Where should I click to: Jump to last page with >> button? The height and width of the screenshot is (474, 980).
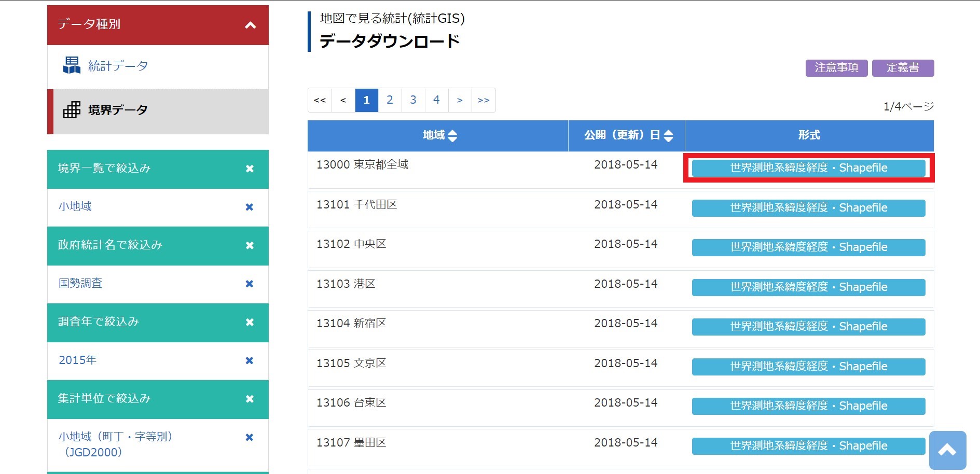coord(483,100)
